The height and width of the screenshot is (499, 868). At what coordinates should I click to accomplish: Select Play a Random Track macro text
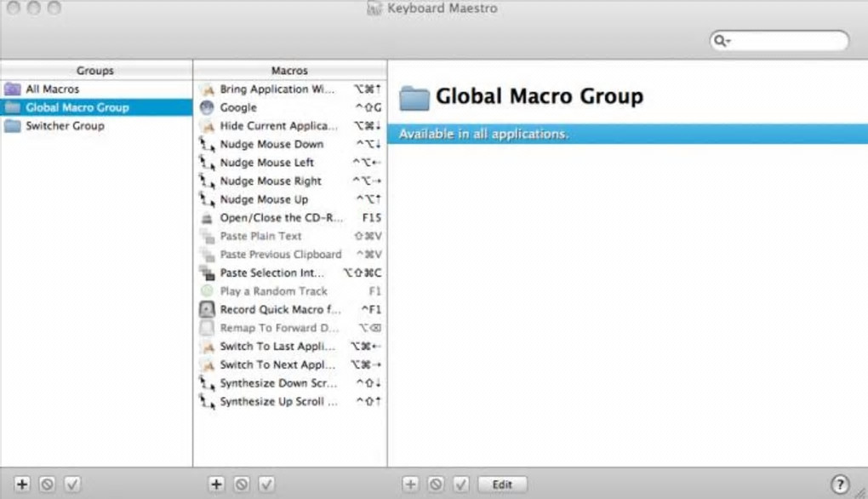(273, 290)
